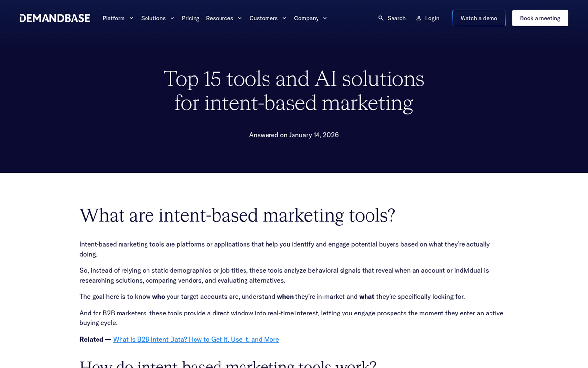Select the Search label text
588x368 pixels.
pyautogui.click(x=396, y=18)
